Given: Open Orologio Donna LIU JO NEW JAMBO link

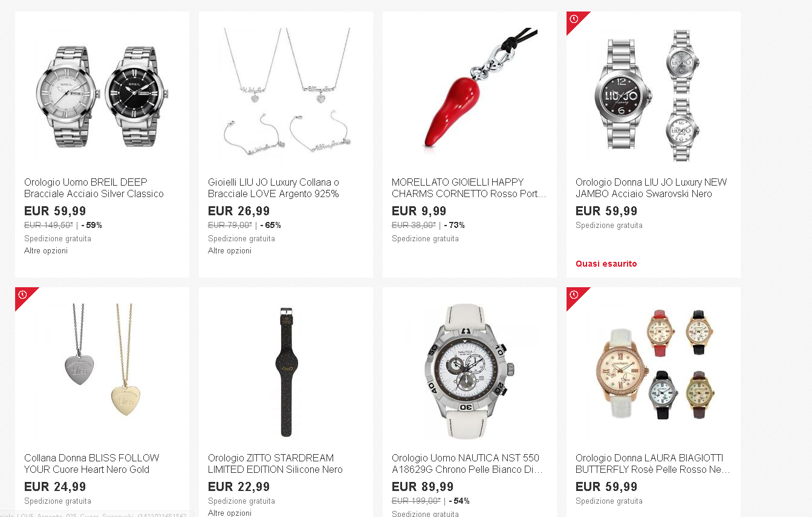Looking at the screenshot, I should pyautogui.click(x=651, y=188).
